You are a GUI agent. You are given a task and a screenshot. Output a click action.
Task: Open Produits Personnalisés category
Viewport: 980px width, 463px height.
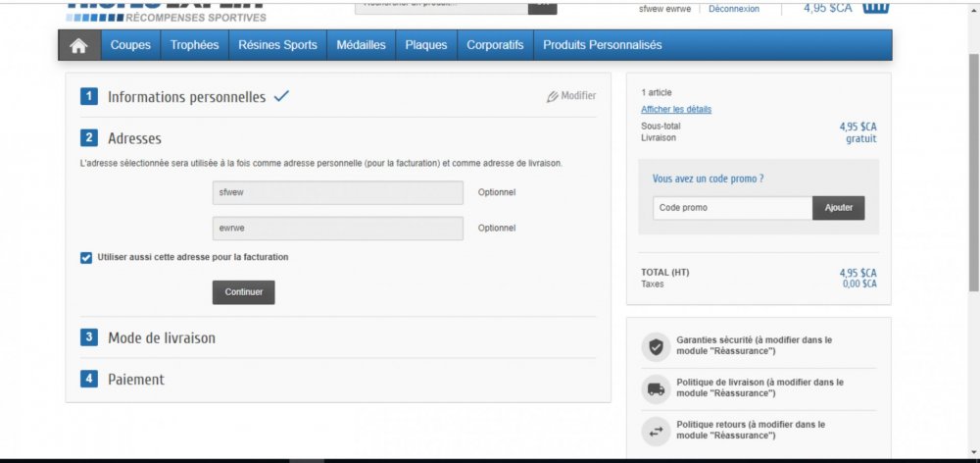click(x=602, y=45)
